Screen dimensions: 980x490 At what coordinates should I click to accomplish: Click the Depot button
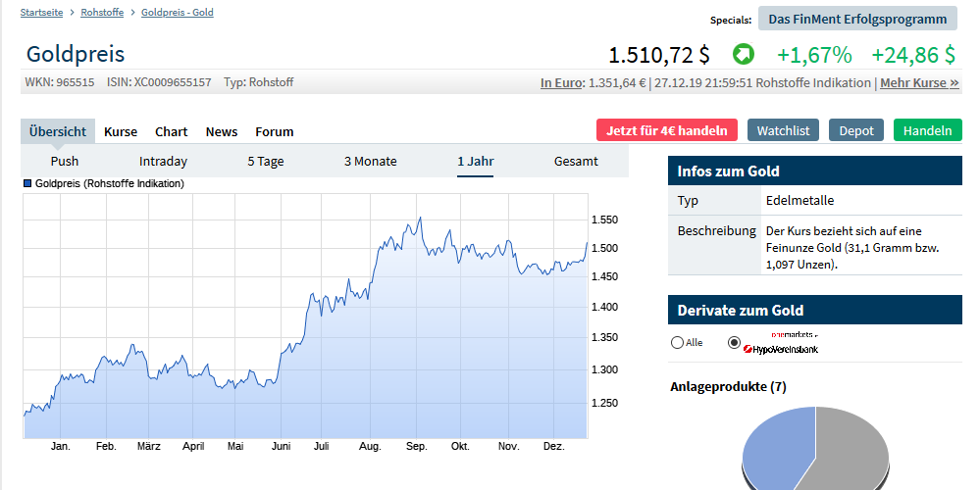[x=856, y=130]
